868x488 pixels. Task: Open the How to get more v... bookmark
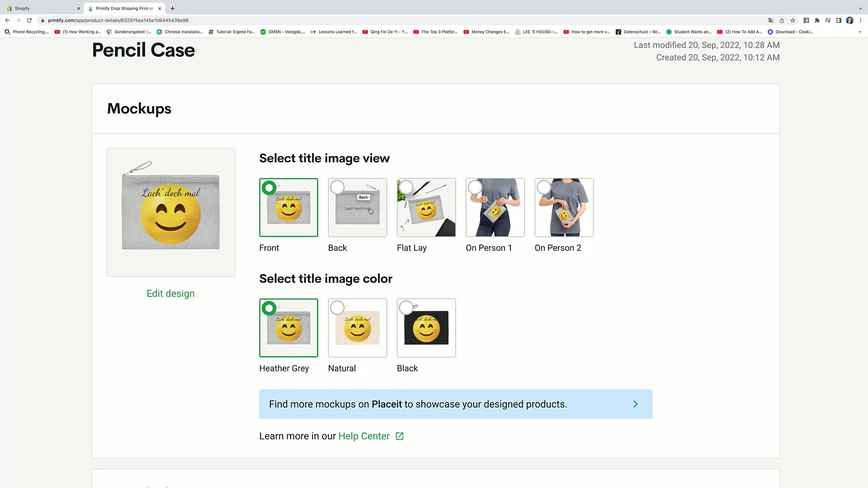coord(587,32)
